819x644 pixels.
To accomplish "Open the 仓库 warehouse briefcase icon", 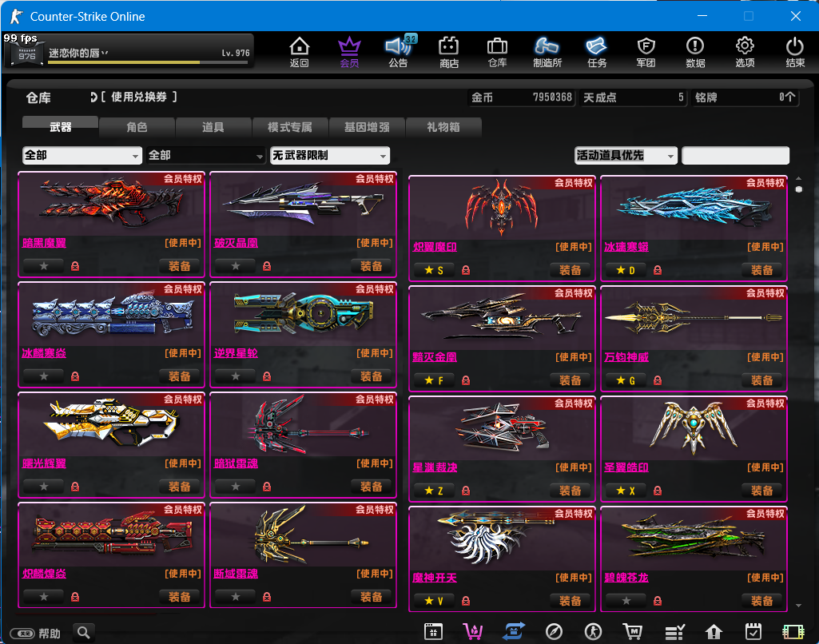I will (x=497, y=52).
